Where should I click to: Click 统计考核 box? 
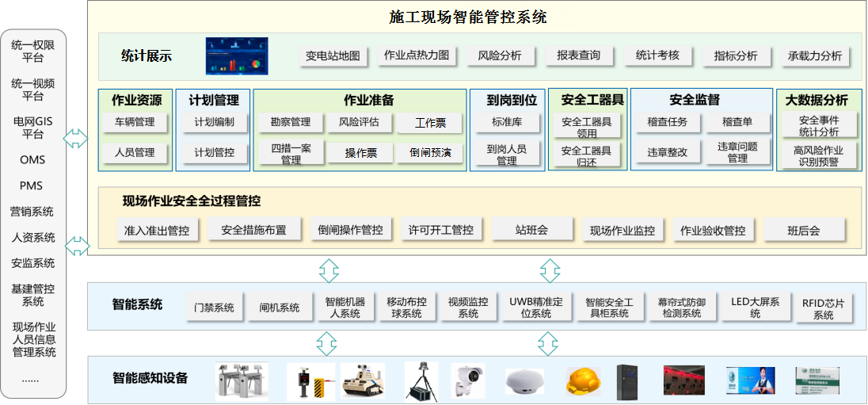tap(657, 55)
